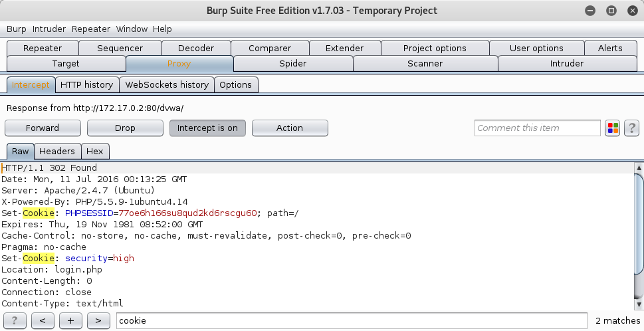
Task: Toggle the Intercept is on button
Action: pos(207,128)
